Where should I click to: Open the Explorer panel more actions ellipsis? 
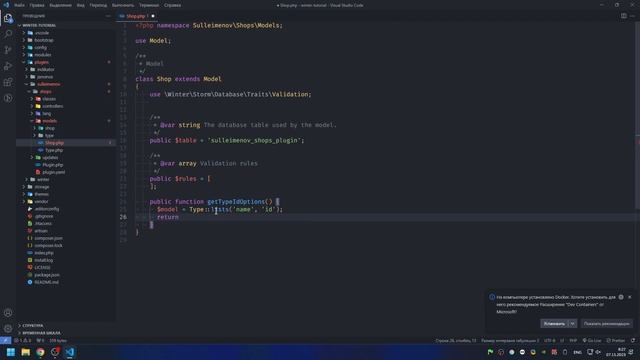pos(108,16)
